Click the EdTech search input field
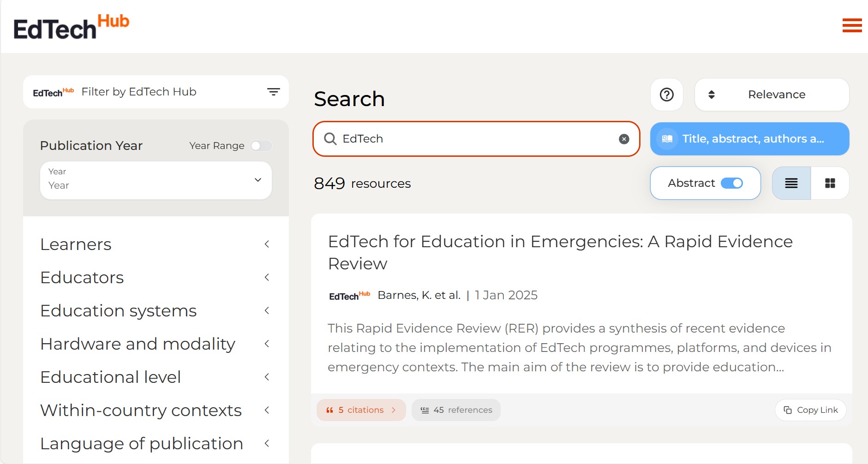The width and height of the screenshot is (868, 464). coord(475,139)
